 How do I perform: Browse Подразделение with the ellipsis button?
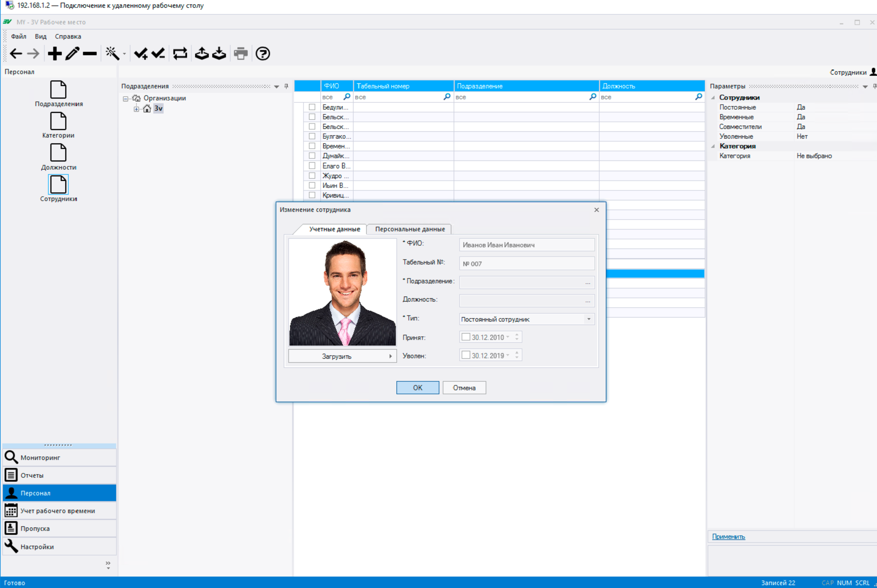588,283
